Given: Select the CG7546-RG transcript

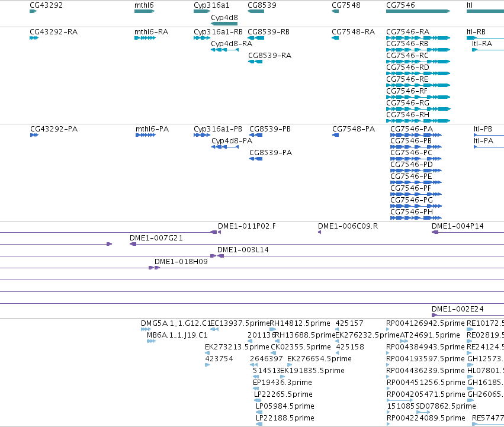Looking at the screenshot, I should click(418, 109).
